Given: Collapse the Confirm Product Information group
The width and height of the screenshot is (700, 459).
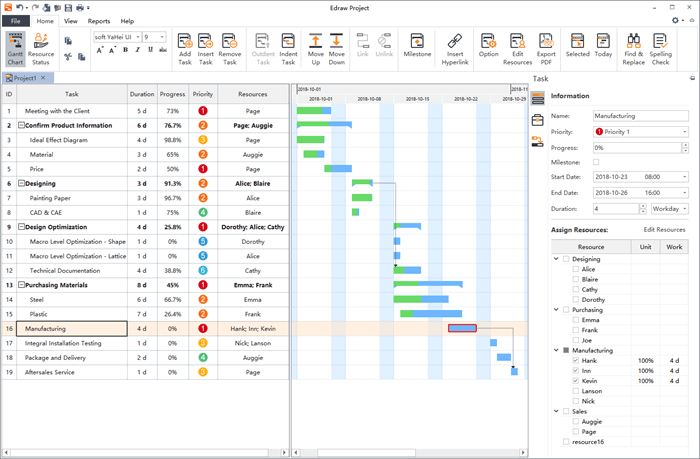Looking at the screenshot, I should [x=21, y=125].
